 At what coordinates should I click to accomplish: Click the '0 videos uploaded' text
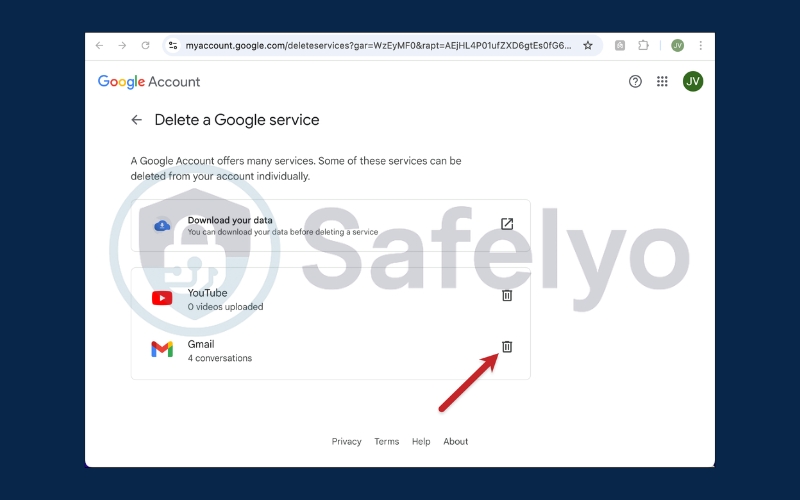(226, 307)
